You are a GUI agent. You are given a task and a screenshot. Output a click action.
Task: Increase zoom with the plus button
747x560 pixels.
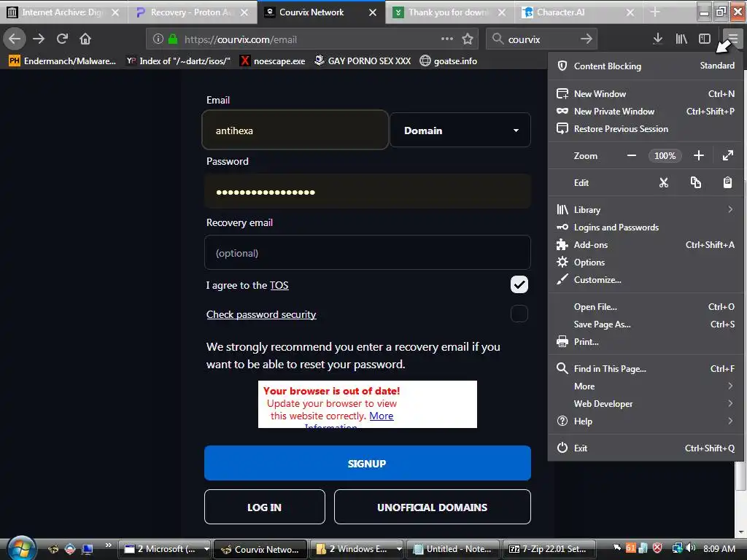point(698,156)
